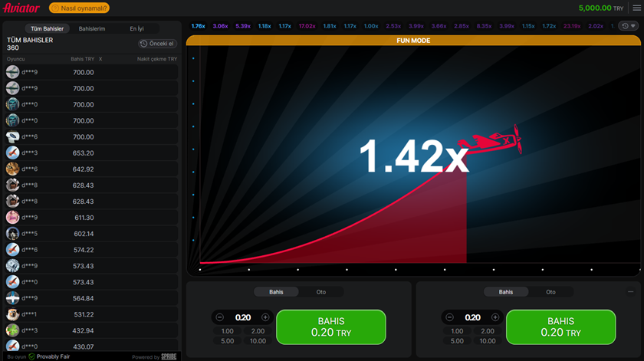
Task: Increase the right bet amount with plus
Action: 495,317
